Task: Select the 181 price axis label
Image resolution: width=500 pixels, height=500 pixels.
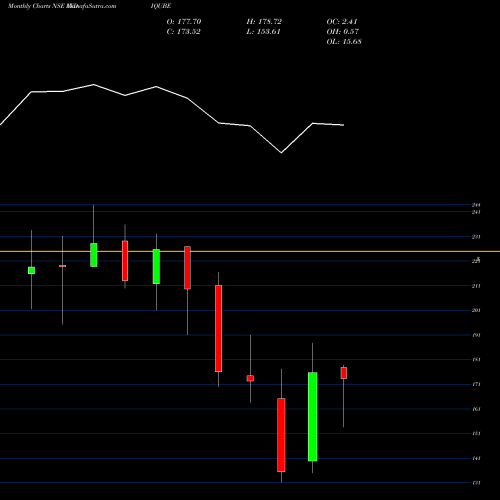Action: [476, 360]
